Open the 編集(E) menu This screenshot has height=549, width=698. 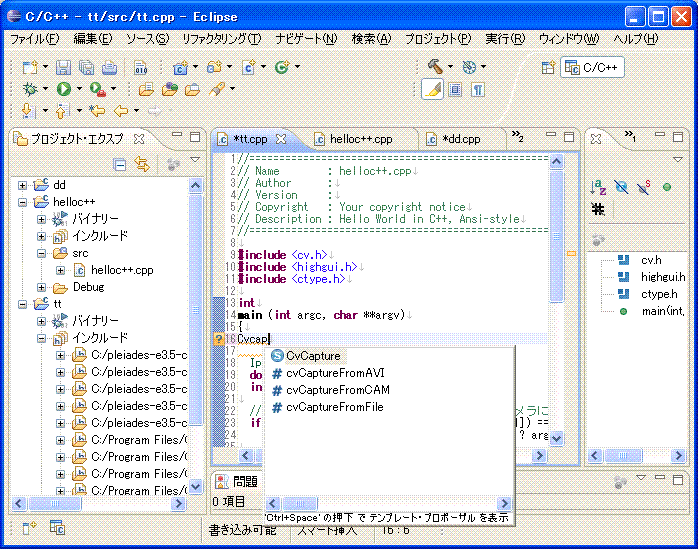[x=93, y=39]
